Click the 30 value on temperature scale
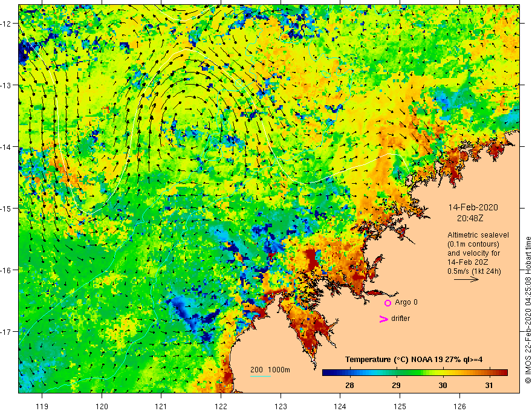532x411 pixels. click(x=443, y=386)
